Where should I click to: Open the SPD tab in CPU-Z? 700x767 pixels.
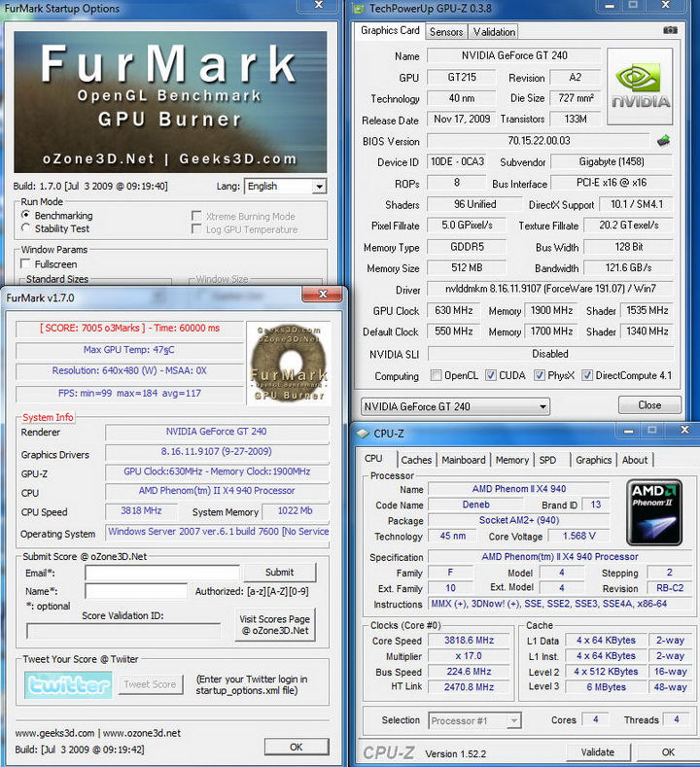click(x=547, y=460)
